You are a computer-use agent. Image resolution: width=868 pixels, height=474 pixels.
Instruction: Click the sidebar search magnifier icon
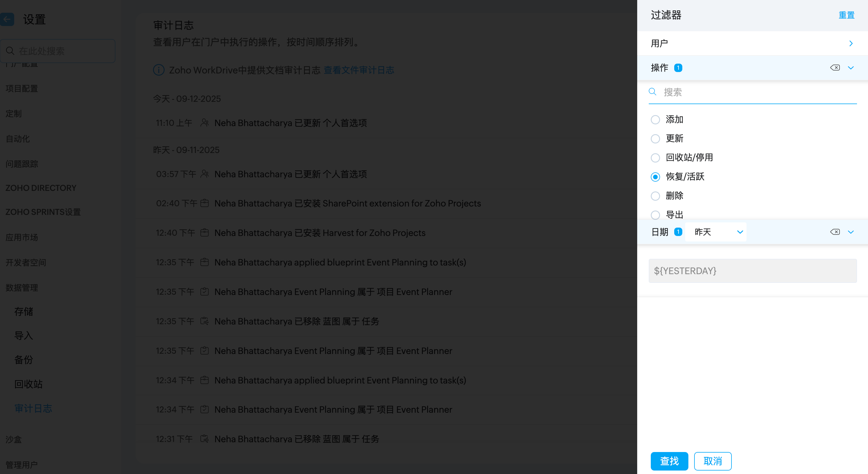coord(10,51)
